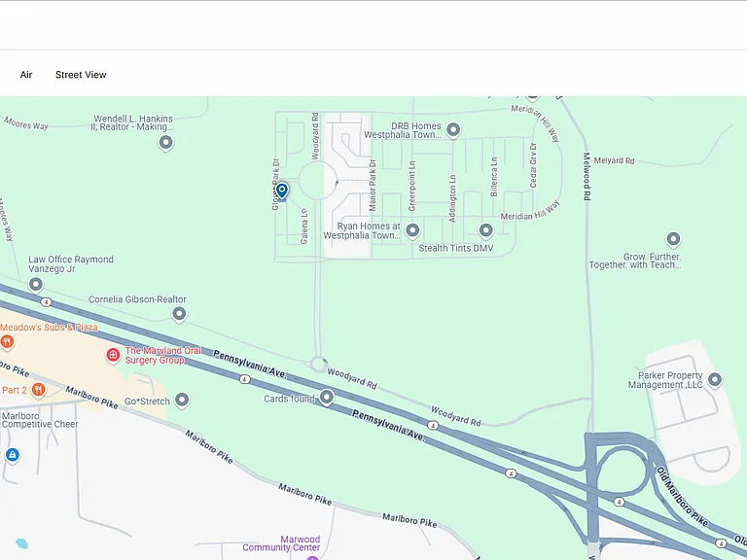Select Cornelia Gibson-Realtor map pin
Viewport: 747px width, 560px height.
[179, 314]
